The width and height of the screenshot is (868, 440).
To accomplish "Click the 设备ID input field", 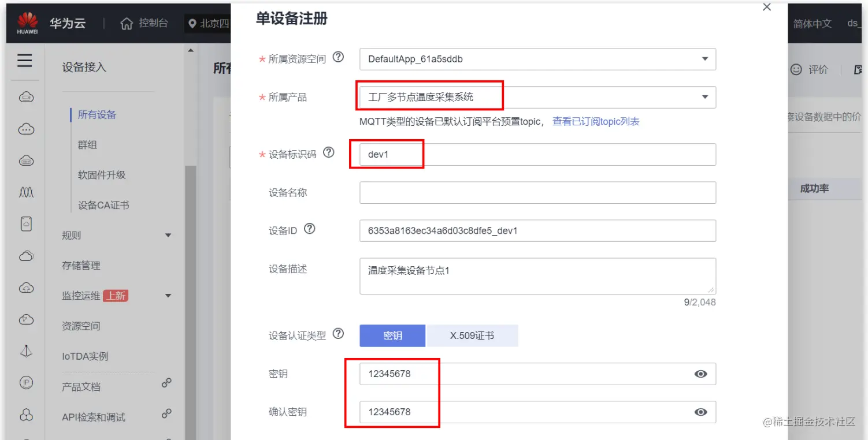I will 537,231.
